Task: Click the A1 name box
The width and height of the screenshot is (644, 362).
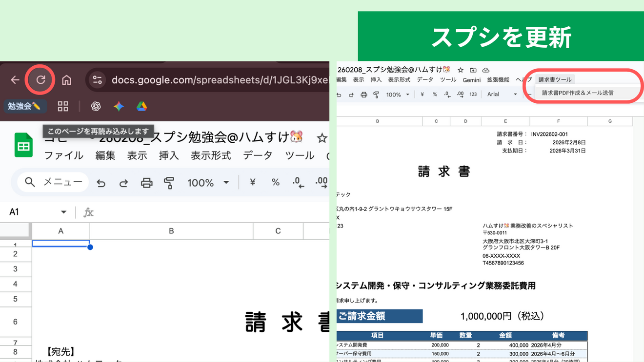Action: (x=38, y=212)
